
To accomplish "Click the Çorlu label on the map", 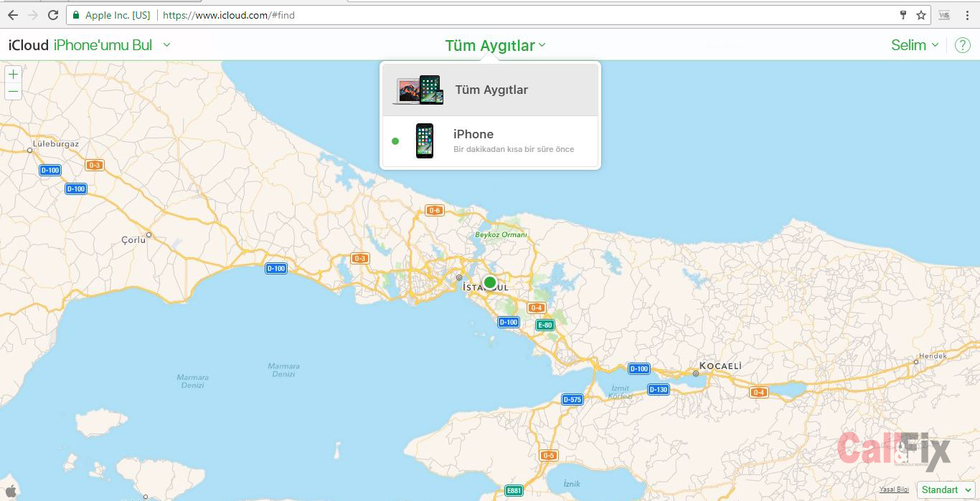I will click(x=133, y=239).
